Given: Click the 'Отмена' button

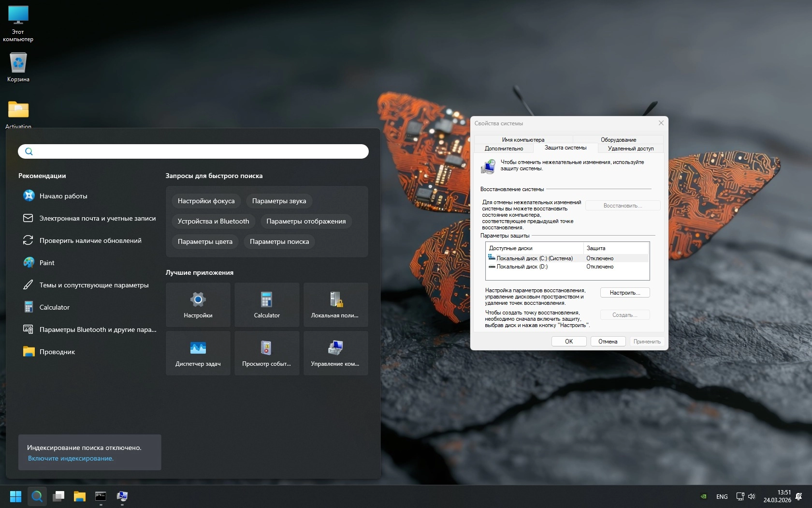Looking at the screenshot, I should click(x=608, y=342).
